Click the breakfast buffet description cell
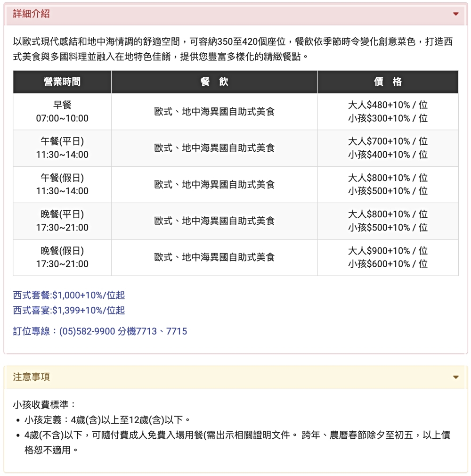Image resolution: width=471 pixels, height=476 pixels. pyautogui.click(x=214, y=112)
